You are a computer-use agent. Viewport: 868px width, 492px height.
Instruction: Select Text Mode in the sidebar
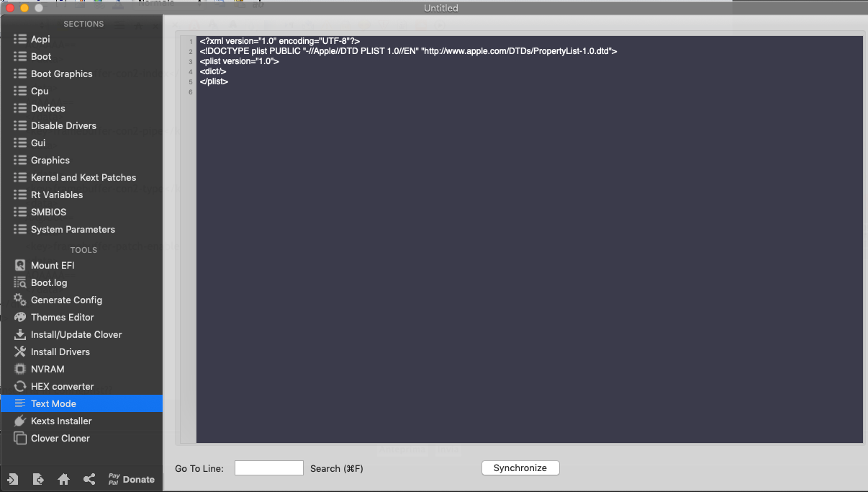coord(81,403)
